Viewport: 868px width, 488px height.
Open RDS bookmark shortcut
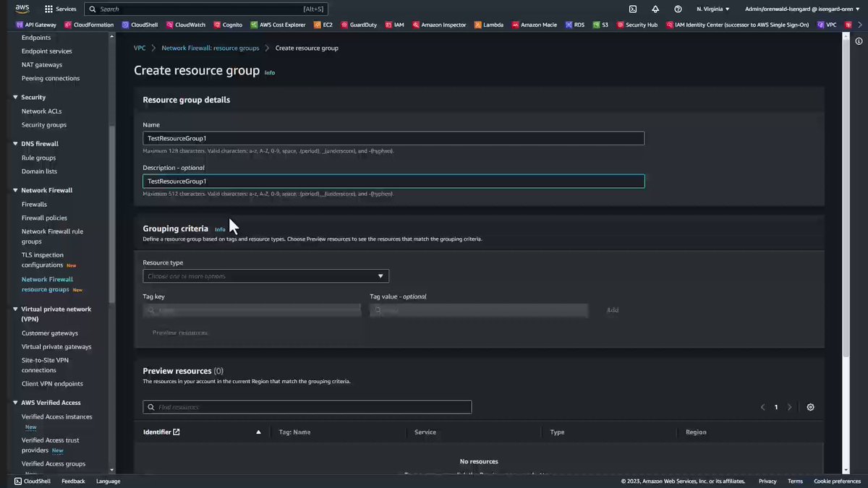click(x=575, y=25)
